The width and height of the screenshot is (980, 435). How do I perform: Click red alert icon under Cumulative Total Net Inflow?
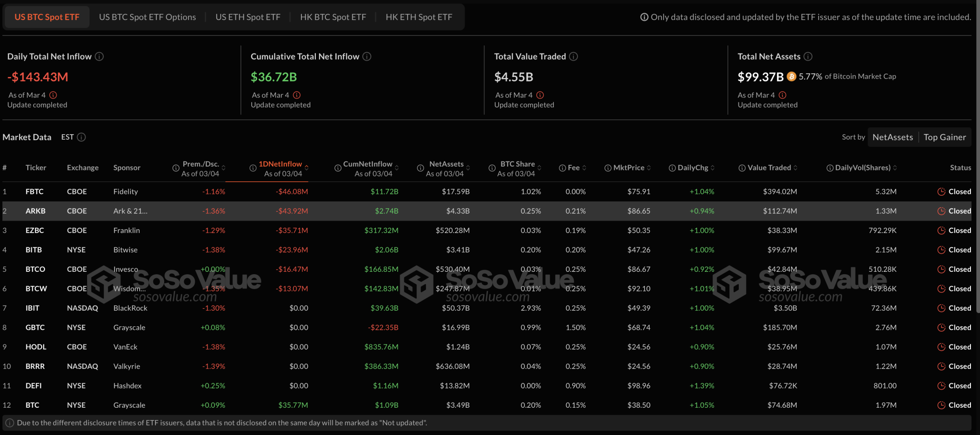297,95
